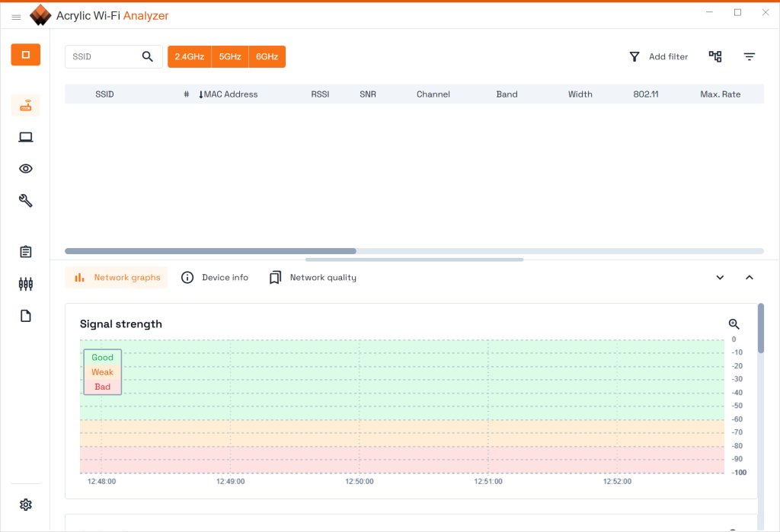780x532 pixels.
Task: Click the Acrylic logo icon
Action: 40,15
